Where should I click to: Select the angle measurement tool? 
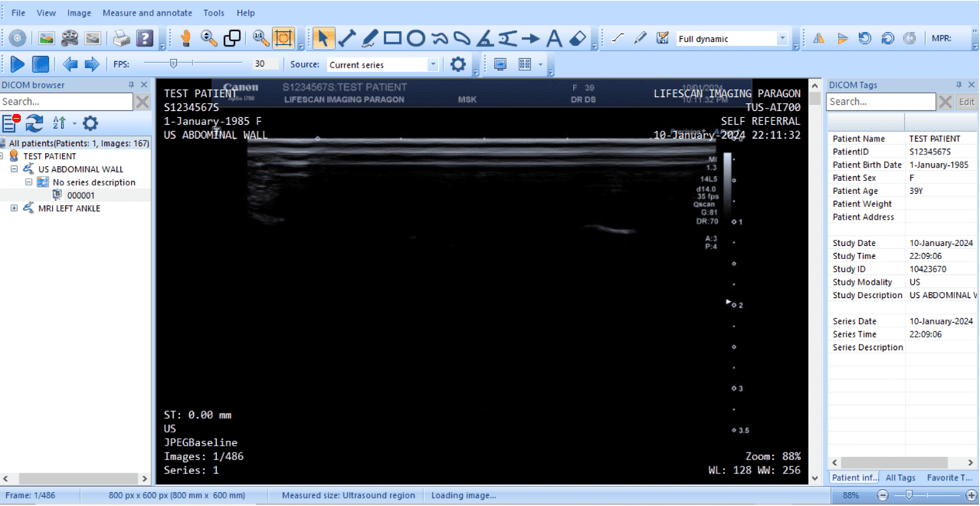coord(485,38)
